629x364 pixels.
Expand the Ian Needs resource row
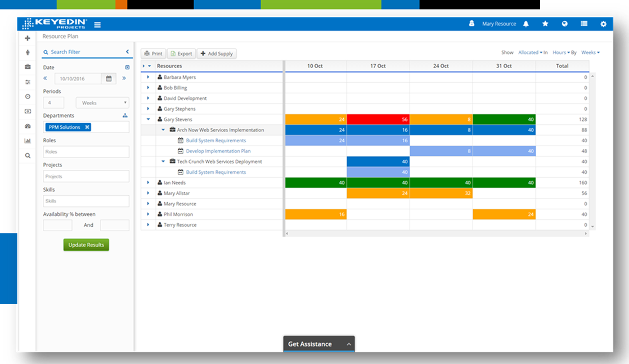click(148, 183)
